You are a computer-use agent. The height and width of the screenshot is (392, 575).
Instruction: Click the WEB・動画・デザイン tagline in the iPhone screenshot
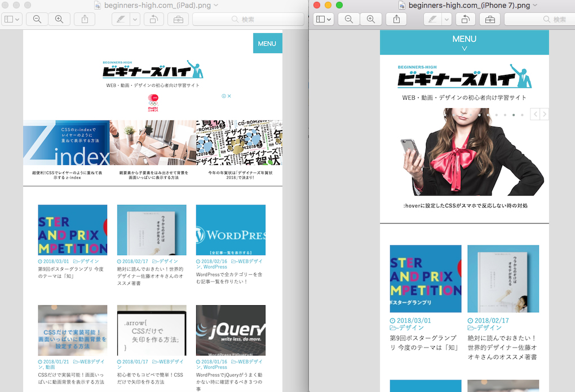pyautogui.click(x=465, y=98)
